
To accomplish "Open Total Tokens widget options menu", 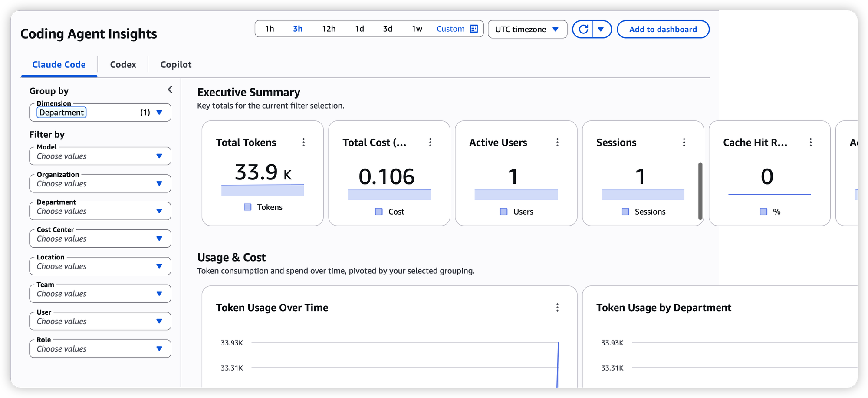I will pyautogui.click(x=304, y=142).
